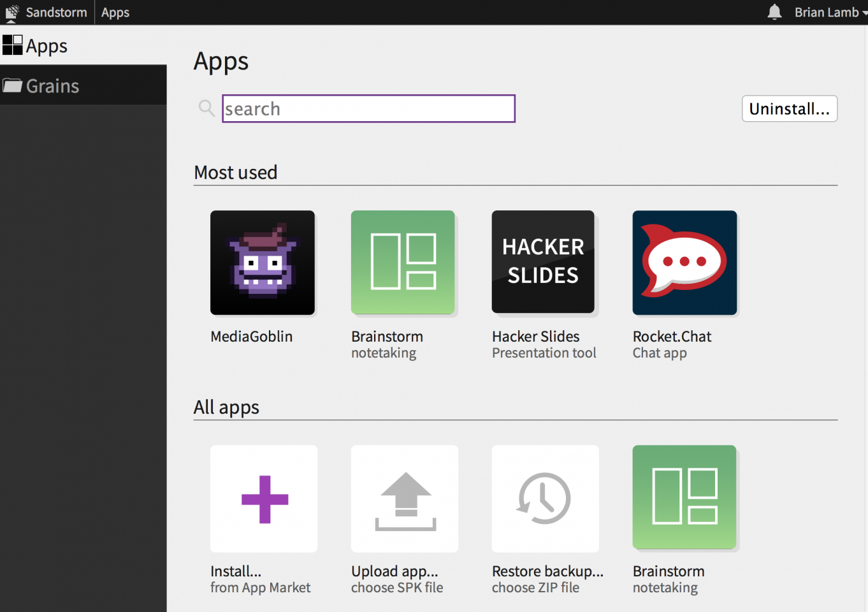Click 'choose ZIP file' caption
This screenshot has width=868, height=612.
tap(535, 588)
